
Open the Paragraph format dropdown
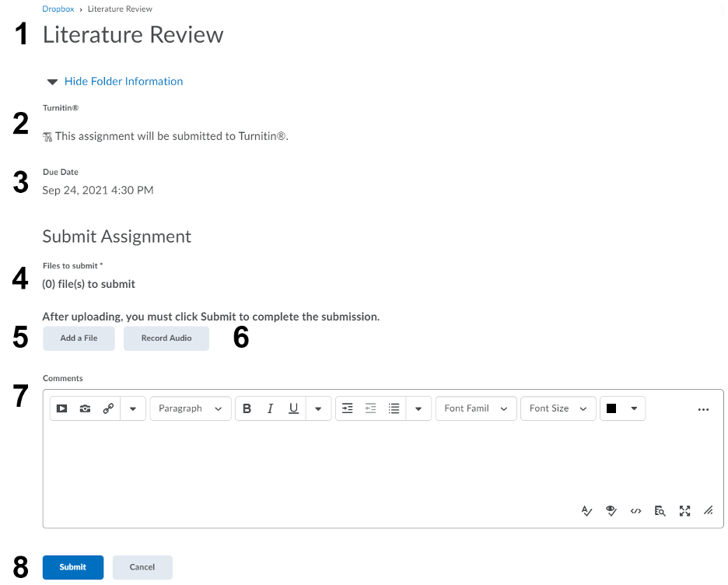(191, 408)
